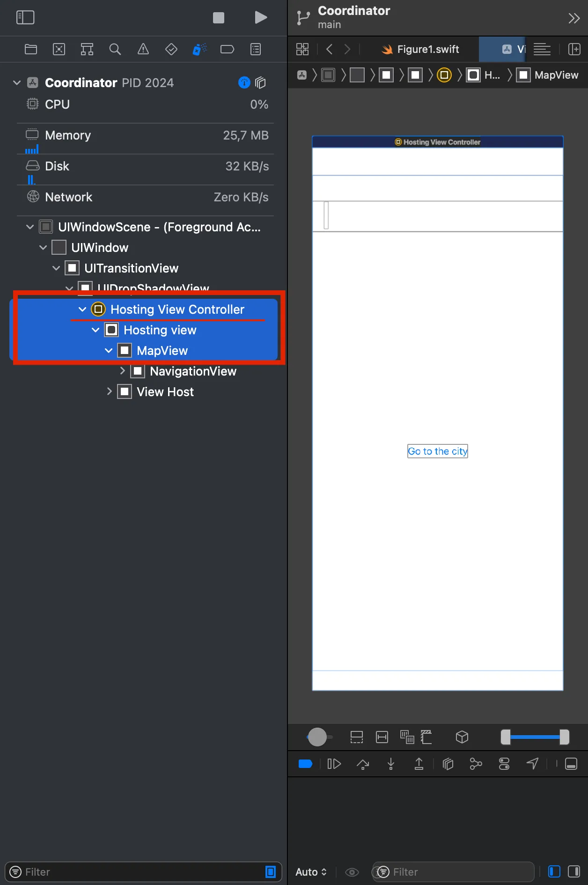
Task: Toggle breakpoints activation in debug bar
Action: [x=305, y=764]
